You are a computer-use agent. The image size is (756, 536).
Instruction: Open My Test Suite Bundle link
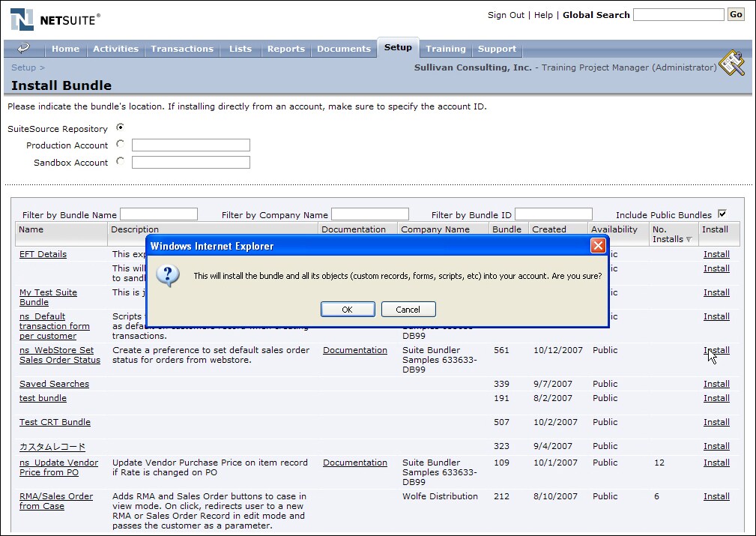(48, 297)
